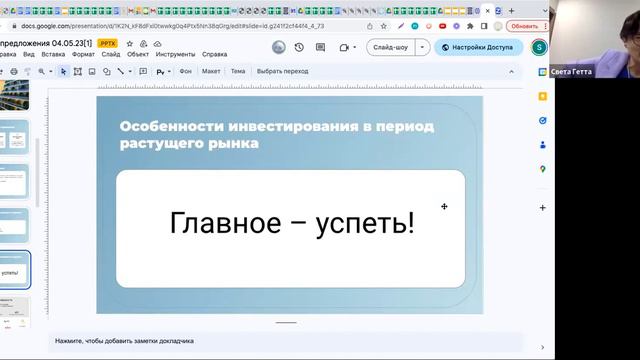640x360 pixels.
Task: Open Google Keep side panel icon
Action: pyautogui.click(x=542, y=96)
